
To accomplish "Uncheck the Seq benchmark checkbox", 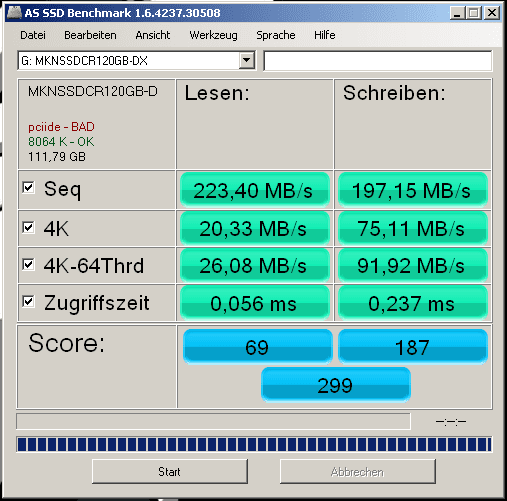I will click(28, 187).
